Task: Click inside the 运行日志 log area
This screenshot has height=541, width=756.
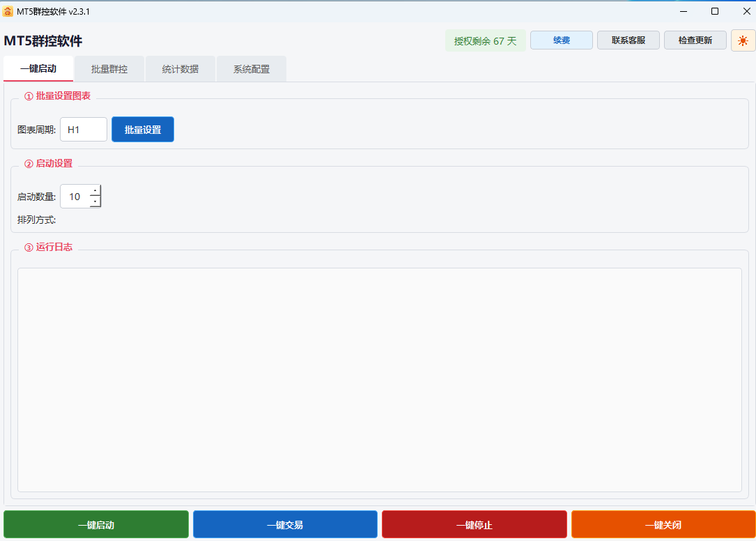Action: pos(380,380)
